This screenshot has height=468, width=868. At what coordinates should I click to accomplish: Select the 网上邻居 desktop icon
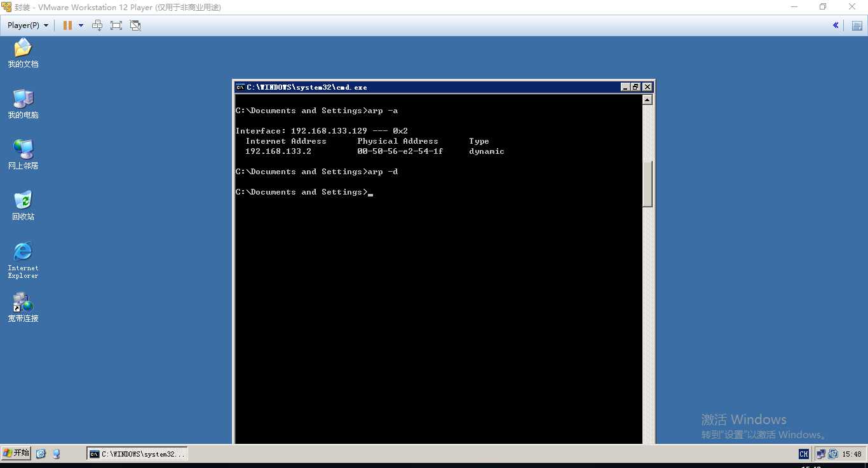[23, 155]
